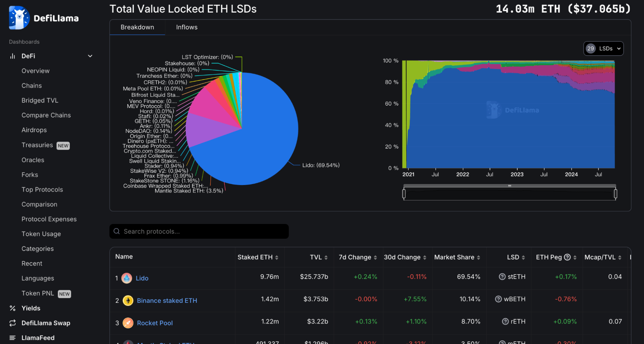Screen dimensions: 644x344
Task: Open the Lido protocol link
Action: [142, 278]
